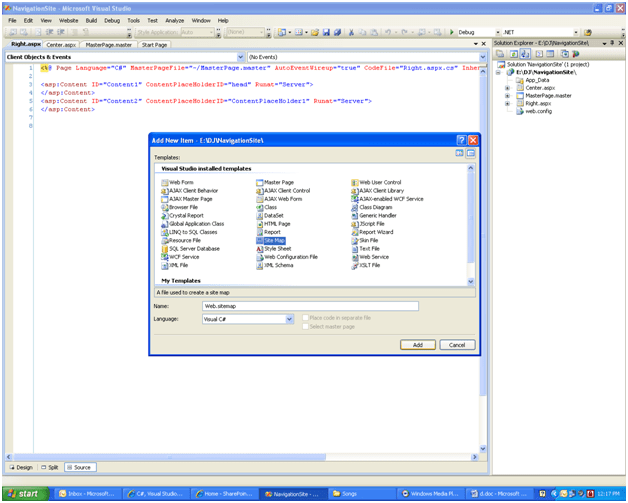Click the Add button
628x503 pixels.
[x=417, y=345]
